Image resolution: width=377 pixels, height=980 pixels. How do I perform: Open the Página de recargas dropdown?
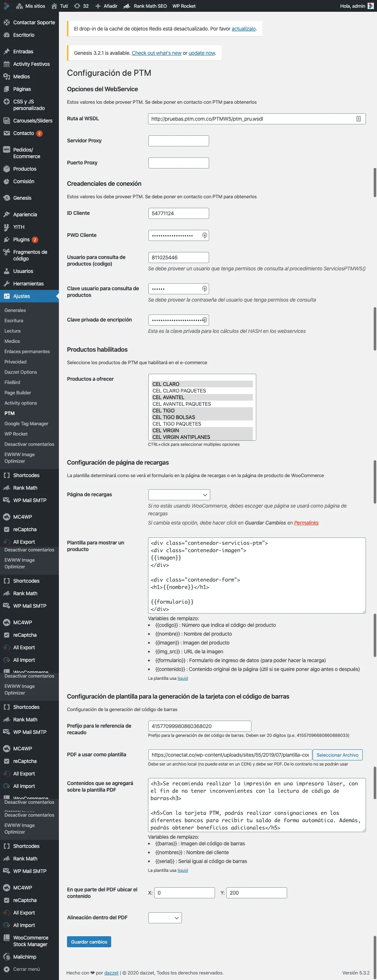tap(179, 495)
